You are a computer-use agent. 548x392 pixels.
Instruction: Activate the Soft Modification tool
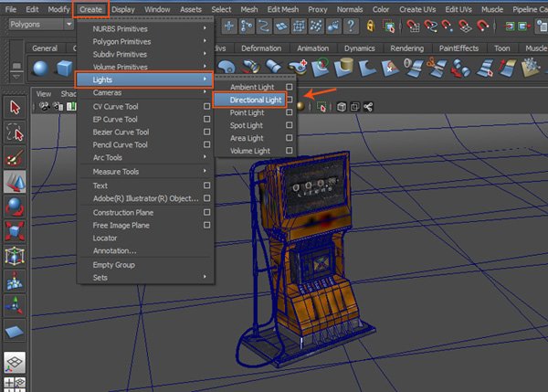pyautogui.click(x=15, y=281)
